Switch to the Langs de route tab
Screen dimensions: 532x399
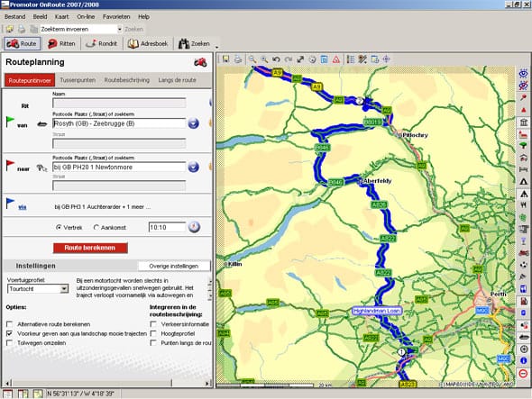tap(177, 80)
